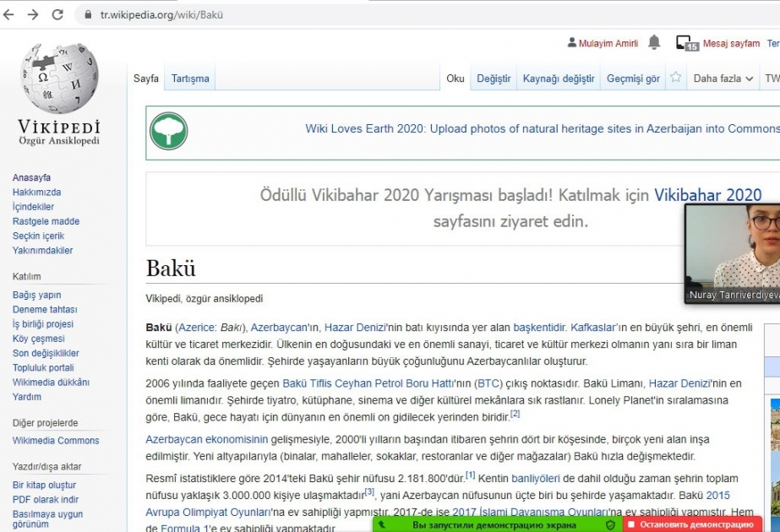Select the Oku tab

455,78
